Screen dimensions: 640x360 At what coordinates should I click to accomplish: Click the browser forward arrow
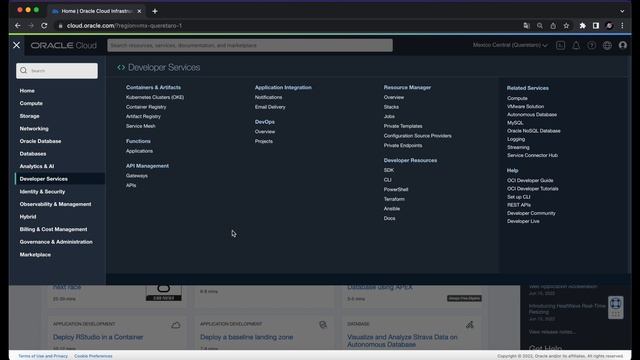point(31,25)
